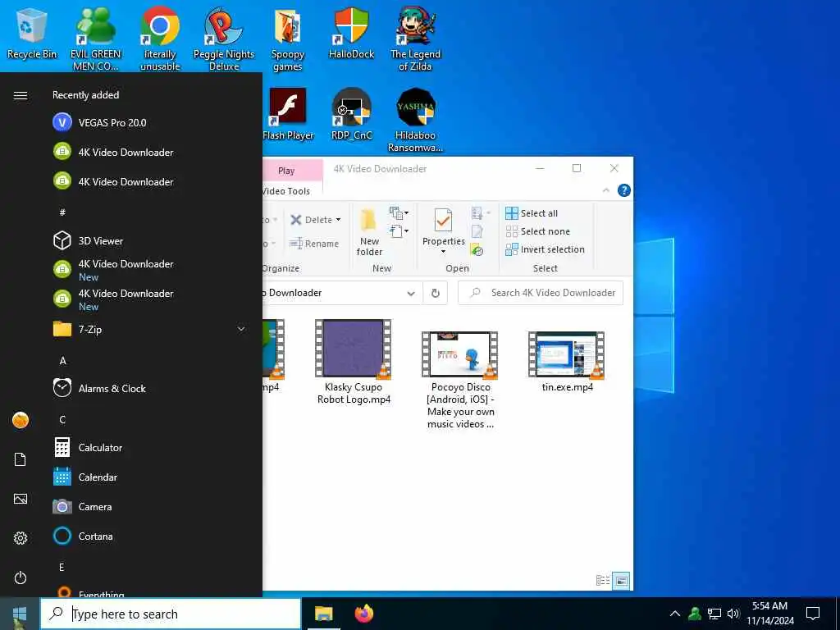Select the Pocoyo Disco video file
This screenshot has height=630, width=840.
(x=460, y=379)
